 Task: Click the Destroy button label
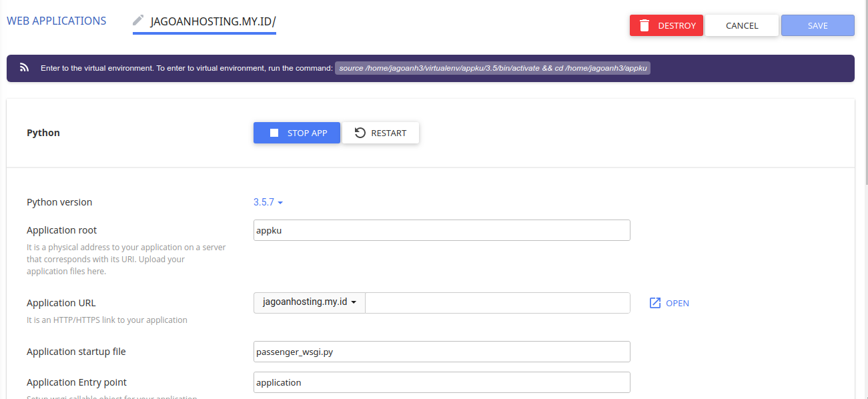click(677, 25)
